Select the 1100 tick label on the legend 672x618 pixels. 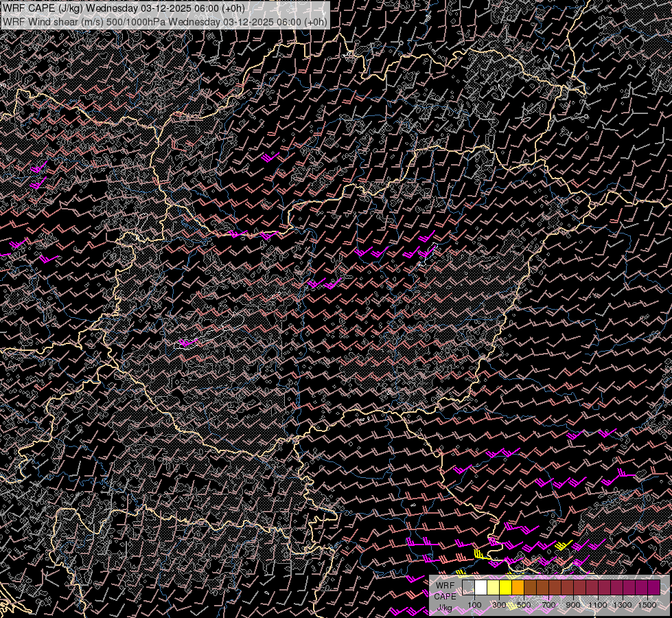598,605
